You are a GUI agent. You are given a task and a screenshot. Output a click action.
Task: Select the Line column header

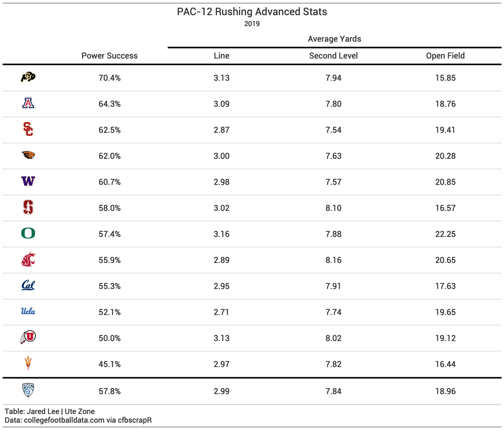pos(221,56)
